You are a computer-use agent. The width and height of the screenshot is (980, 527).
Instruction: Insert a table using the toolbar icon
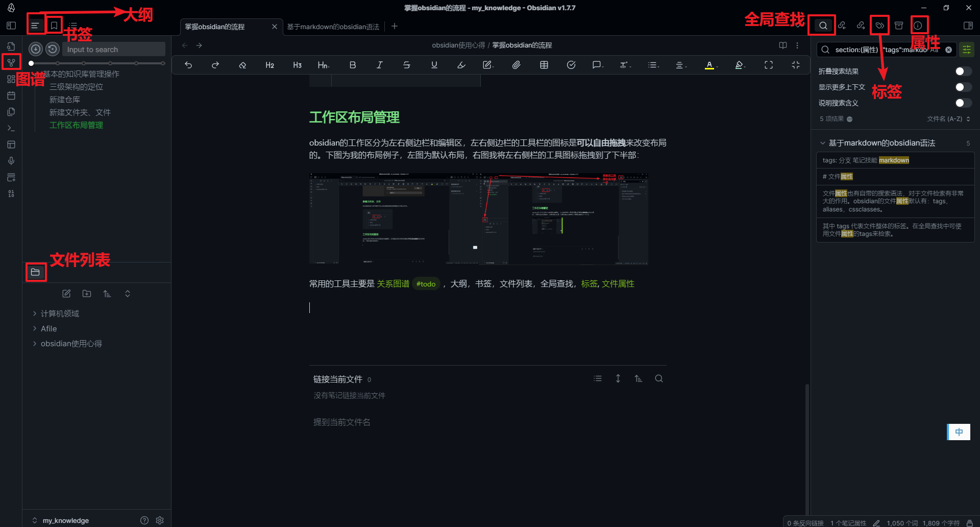pyautogui.click(x=544, y=65)
